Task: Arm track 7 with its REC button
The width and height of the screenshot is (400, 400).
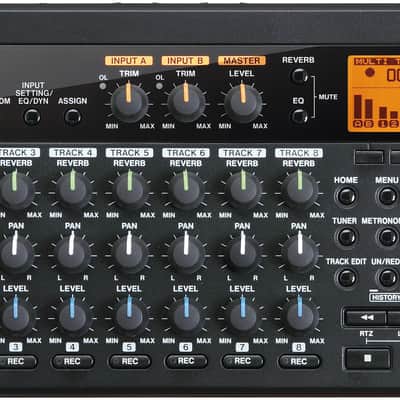Action: tap(243, 361)
